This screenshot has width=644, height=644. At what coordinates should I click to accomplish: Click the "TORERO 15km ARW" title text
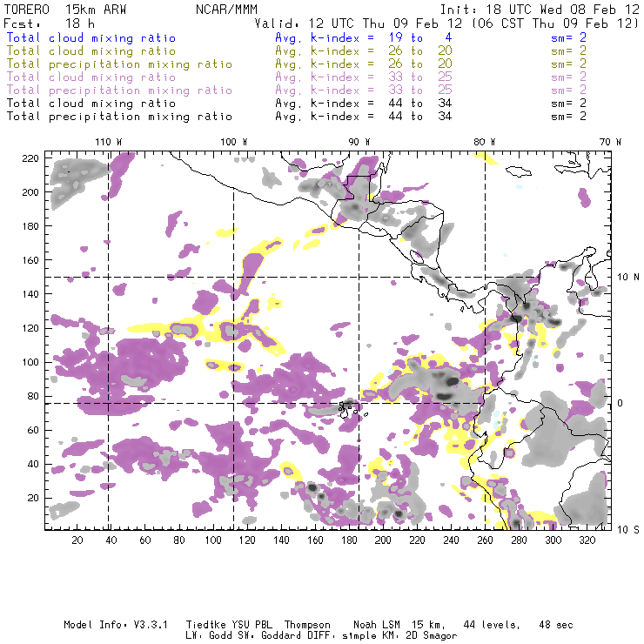click(x=65, y=10)
